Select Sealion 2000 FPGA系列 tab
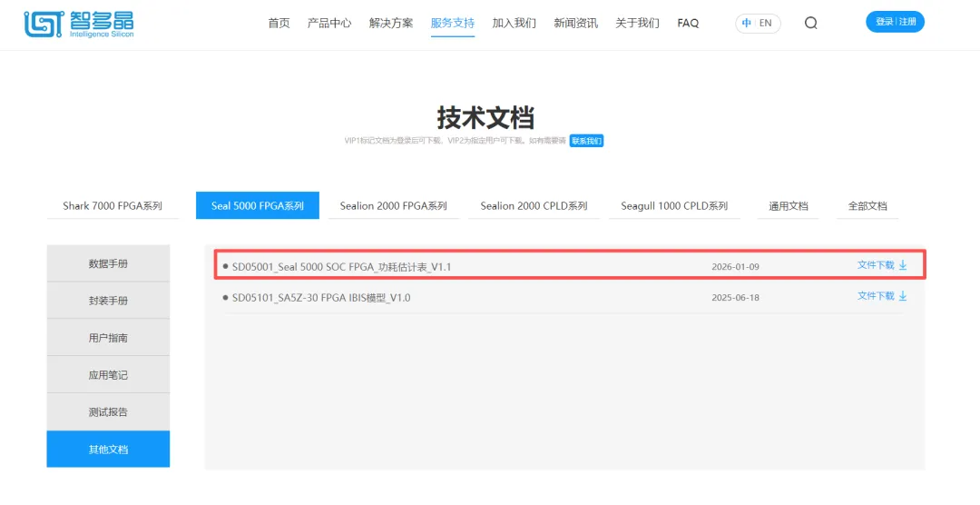Viewport: 980px width, 505px height. (x=393, y=206)
